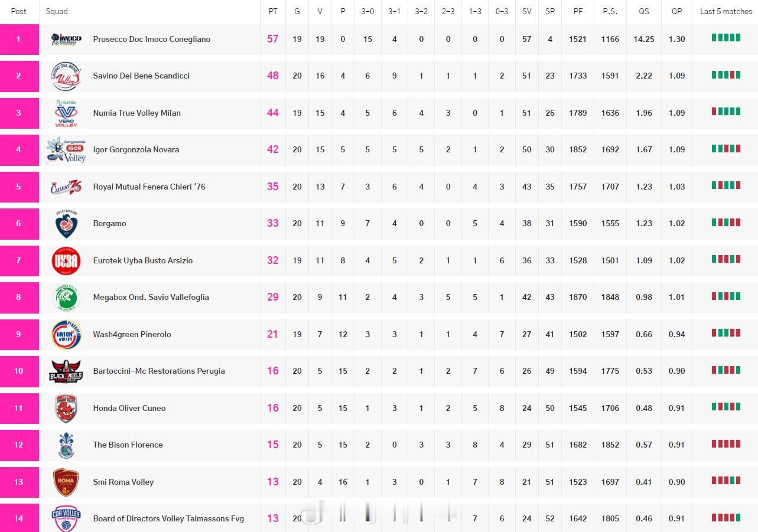
Task: Click Novara's 42 points value
Action: coord(273,149)
